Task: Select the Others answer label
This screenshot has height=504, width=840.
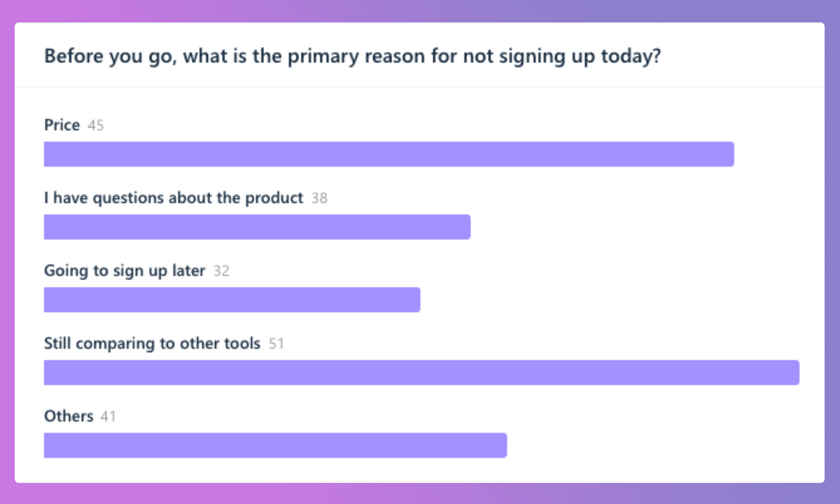Action: pyautogui.click(x=69, y=416)
